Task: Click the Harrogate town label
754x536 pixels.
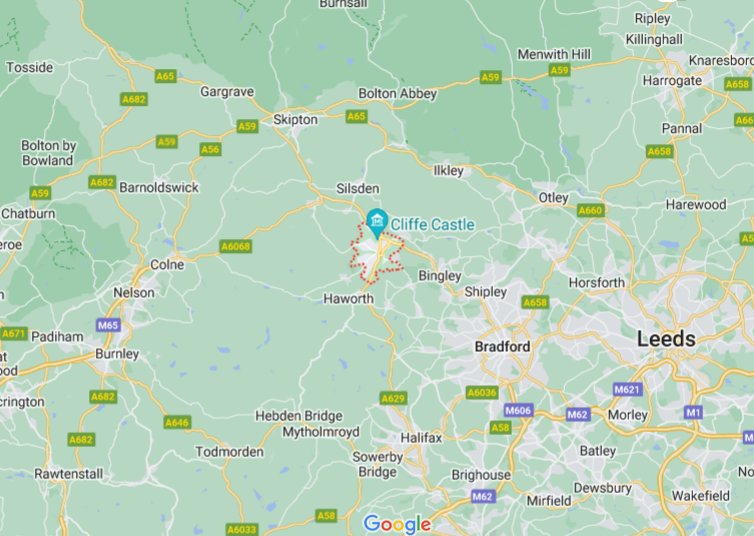Action: click(672, 81)
